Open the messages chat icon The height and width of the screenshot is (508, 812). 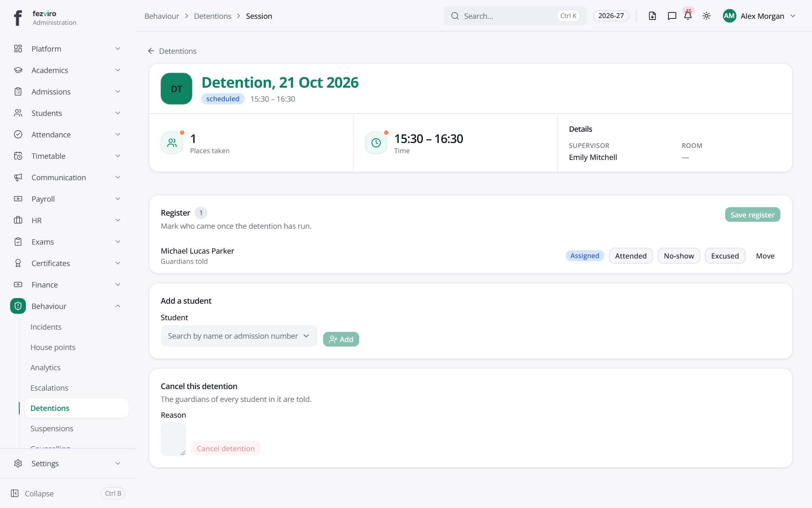tap(672, 16)
